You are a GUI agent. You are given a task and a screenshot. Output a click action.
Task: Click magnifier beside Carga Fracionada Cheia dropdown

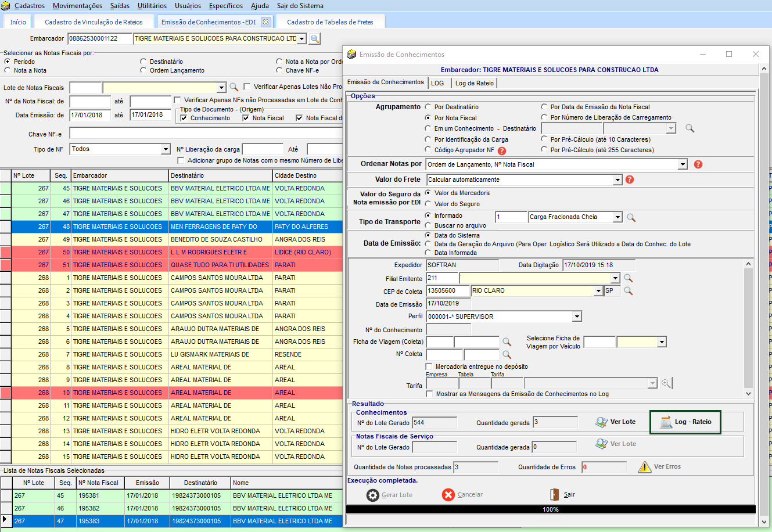coord(631,217)
